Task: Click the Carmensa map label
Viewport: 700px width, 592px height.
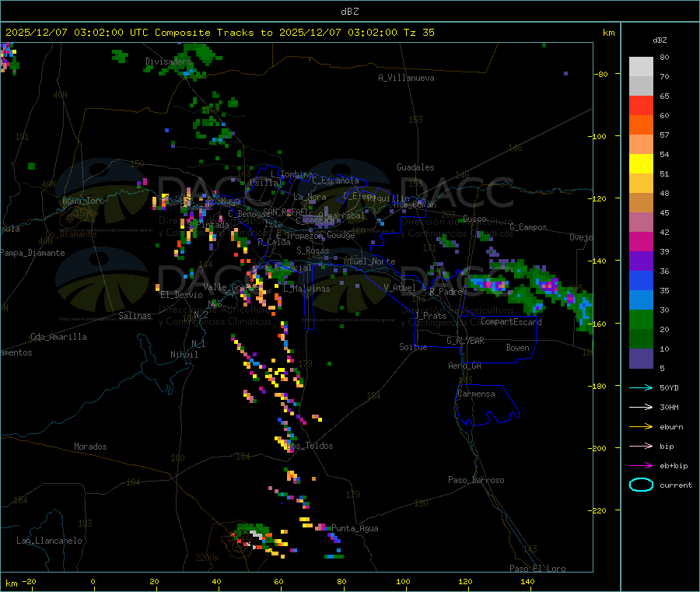Action: (x=476, y=394)
